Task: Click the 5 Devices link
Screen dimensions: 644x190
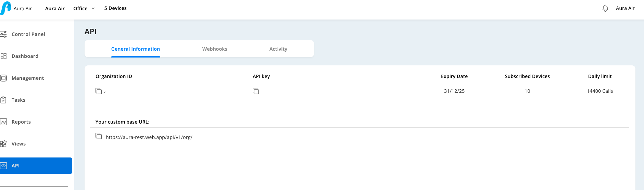Action: tap(115, 8)
